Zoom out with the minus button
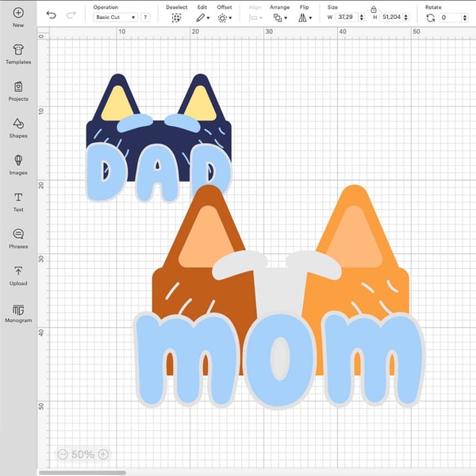This screenshot has height=476, width=476. (x=63, y=454)
